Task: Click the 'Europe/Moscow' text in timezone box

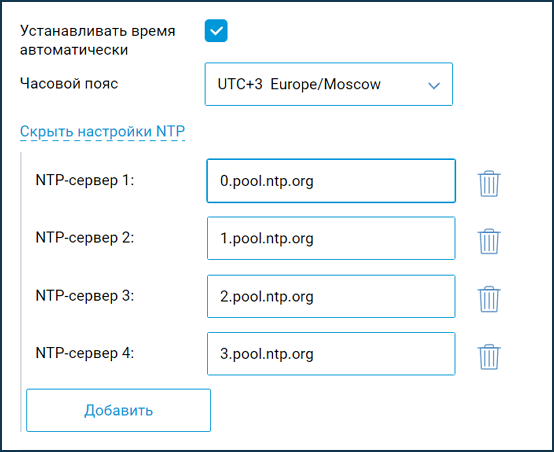Action: (325, 84)
